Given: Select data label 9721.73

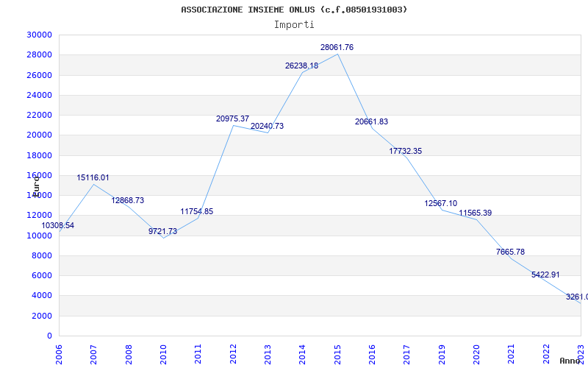Looking at the screenshot, I should coord(162,231).
